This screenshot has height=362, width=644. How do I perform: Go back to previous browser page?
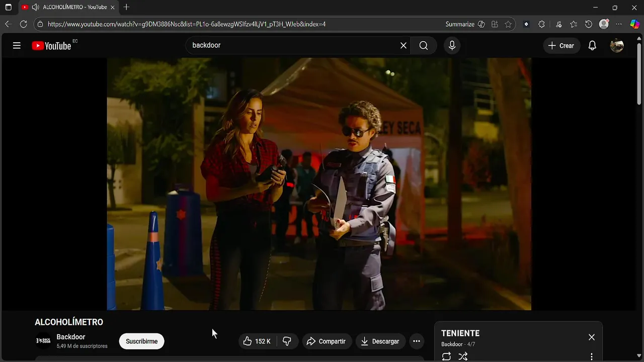[8, 24]
